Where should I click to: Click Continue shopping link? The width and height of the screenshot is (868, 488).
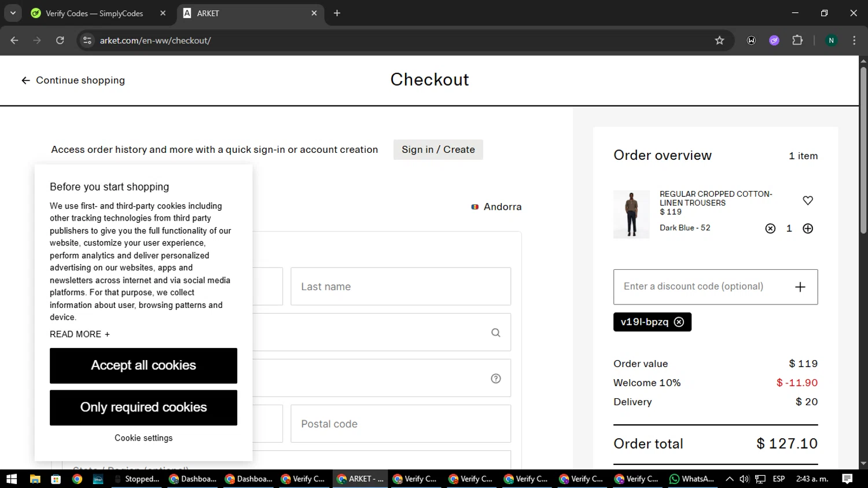click(80, 80)
